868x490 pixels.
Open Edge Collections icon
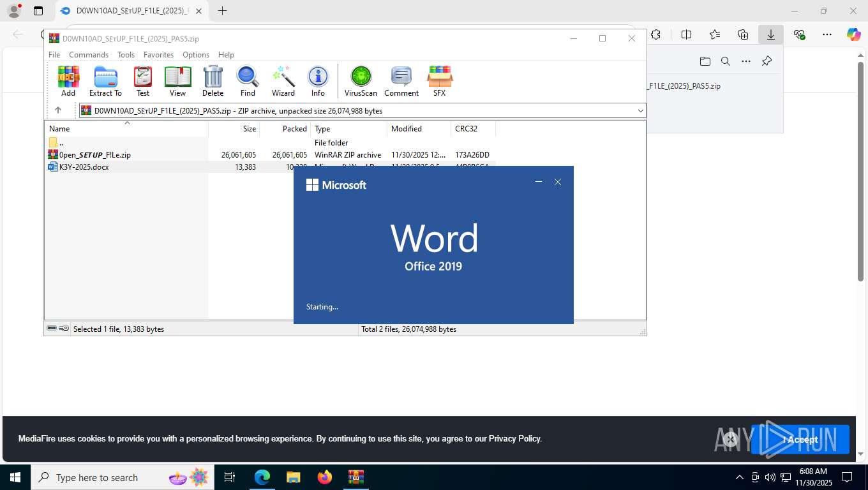tap(743, 34)
